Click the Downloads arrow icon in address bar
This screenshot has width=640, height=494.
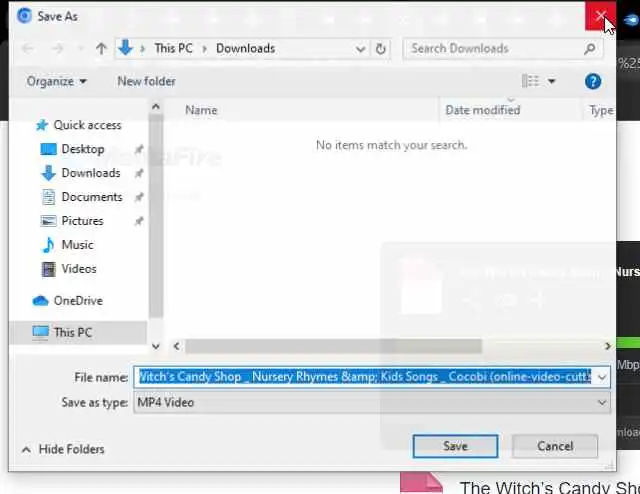pyautogui.click(x=126, y=48)
